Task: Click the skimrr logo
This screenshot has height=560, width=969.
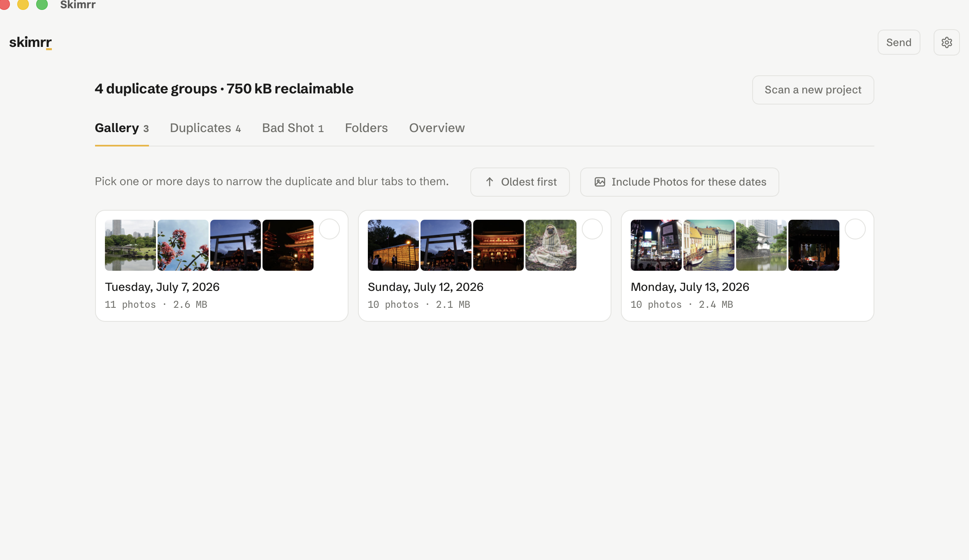Action: [x=30, y=42]
